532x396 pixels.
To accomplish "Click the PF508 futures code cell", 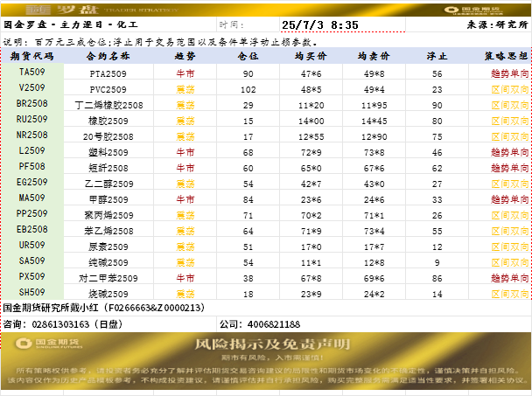I will [32, 166].
